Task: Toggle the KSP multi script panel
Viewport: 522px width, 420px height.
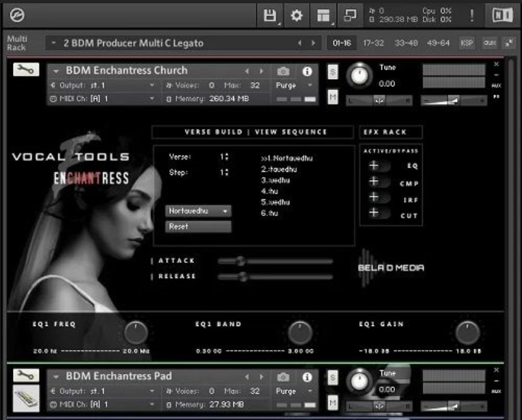Action: click(x=467, y=43)
